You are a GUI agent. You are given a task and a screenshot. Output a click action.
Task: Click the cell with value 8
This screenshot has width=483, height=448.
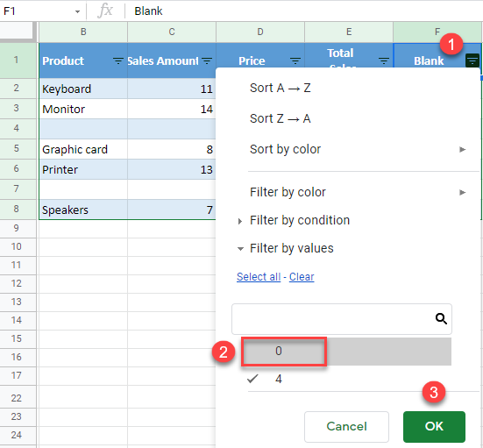[x=172, y=149]
